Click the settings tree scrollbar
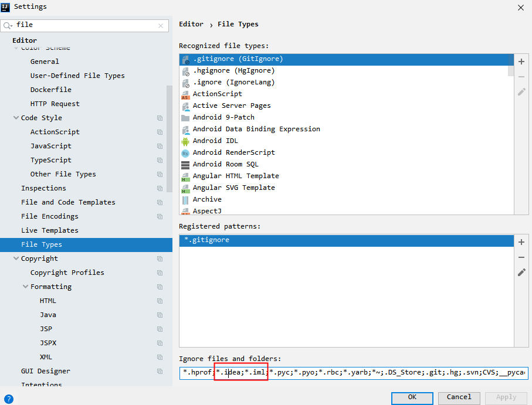532x405 pixels. pyautogui.click(x=170, y=139)
